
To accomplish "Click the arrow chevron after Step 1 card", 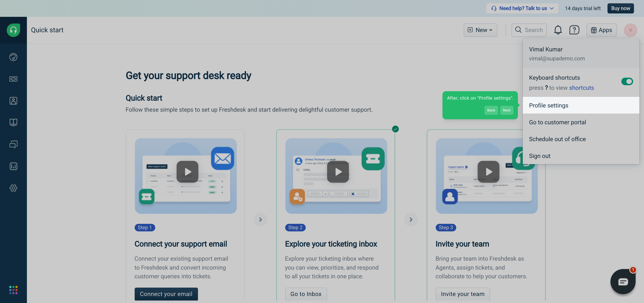I will (x=260, y=219).
